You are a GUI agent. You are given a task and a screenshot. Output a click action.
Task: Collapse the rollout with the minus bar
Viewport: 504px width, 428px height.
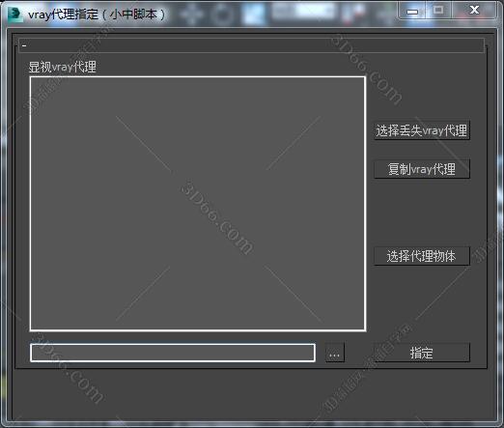pos(251,45)
